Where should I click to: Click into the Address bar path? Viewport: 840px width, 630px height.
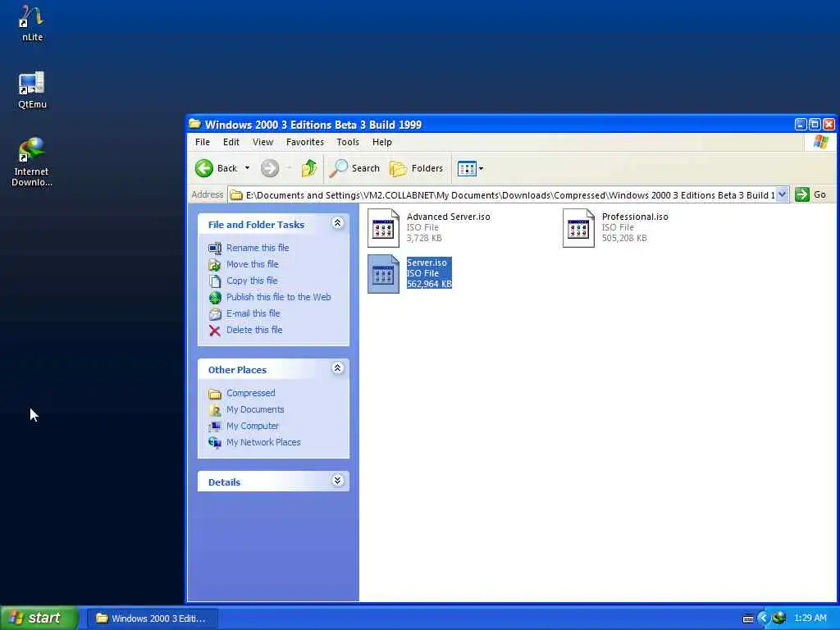[x=502, y=195]
